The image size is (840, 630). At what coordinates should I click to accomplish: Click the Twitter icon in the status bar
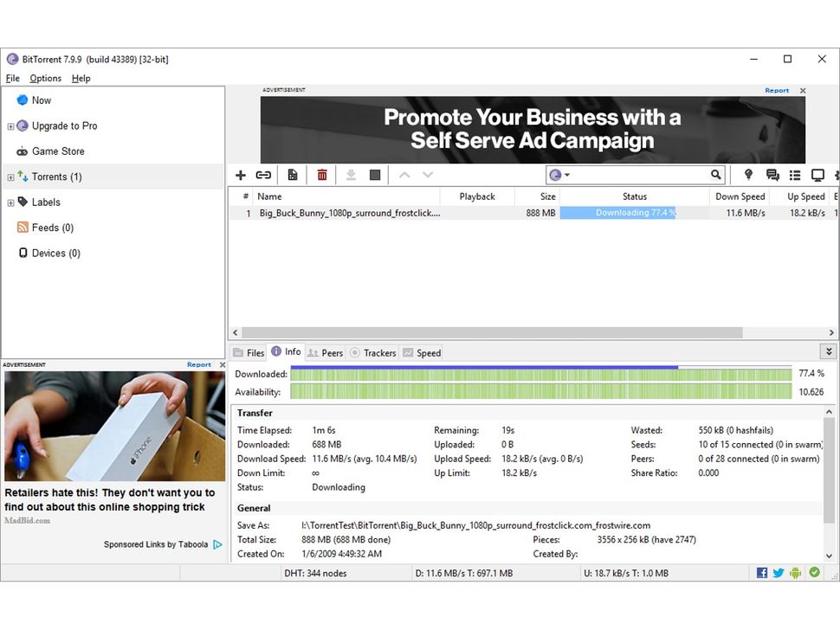779,572
